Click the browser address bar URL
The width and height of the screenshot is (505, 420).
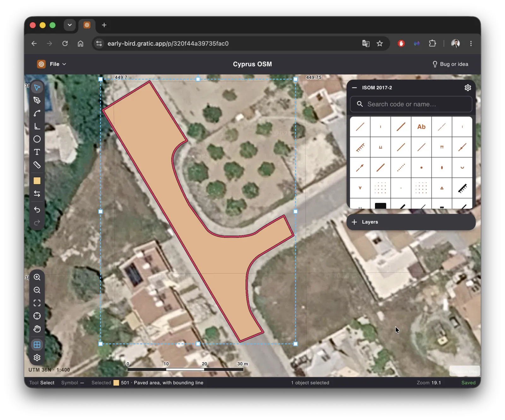[x=168, y=44]
